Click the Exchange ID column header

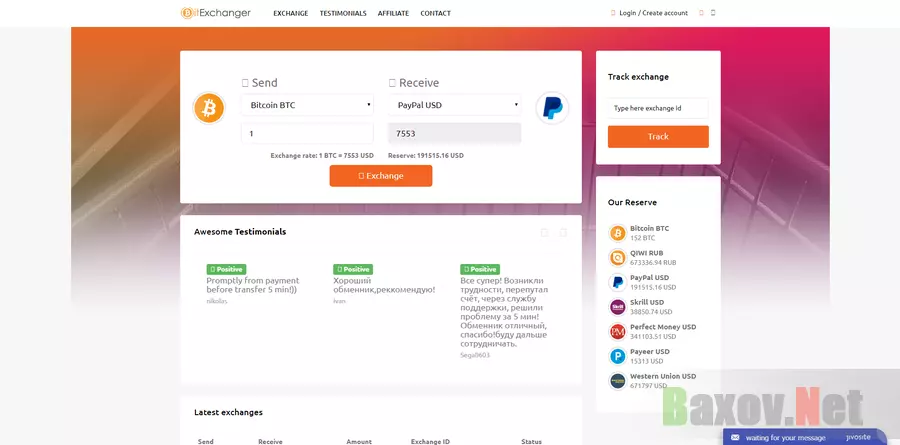pyautogui.click(x=430, y=442)
